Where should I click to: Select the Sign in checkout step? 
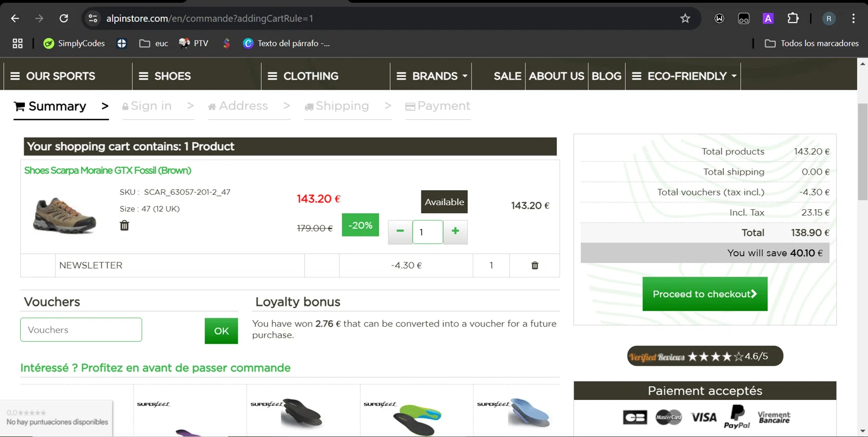click(x=157, y=106)
